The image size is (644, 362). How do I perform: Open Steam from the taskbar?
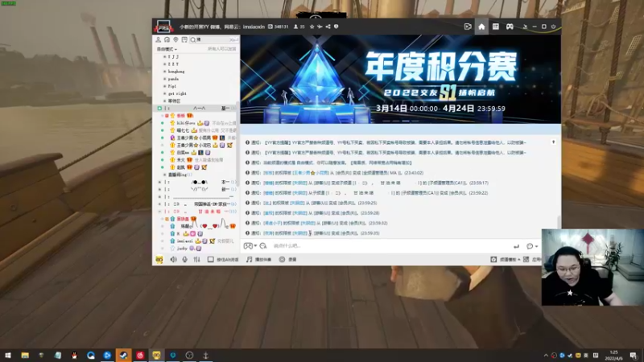[x=124, y=356]
